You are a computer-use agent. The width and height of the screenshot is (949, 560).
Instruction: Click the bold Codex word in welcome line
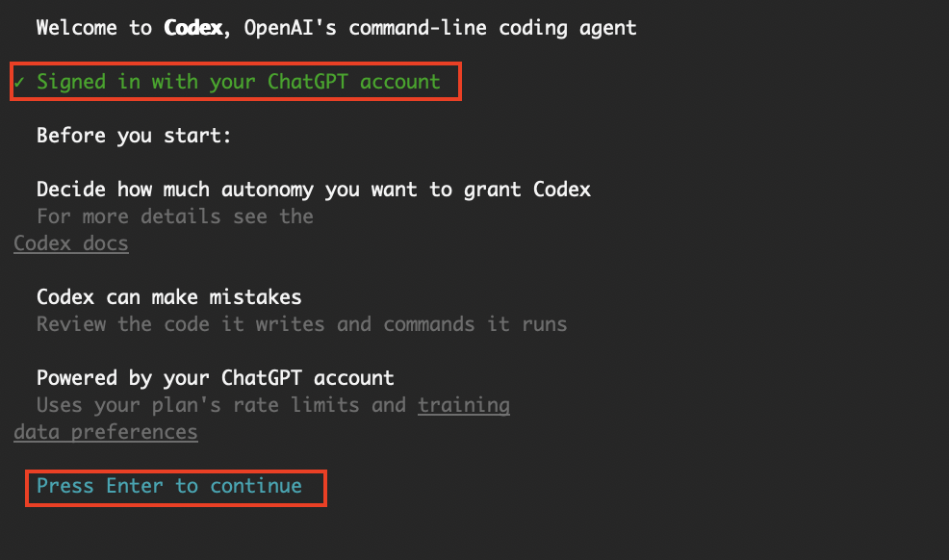(192, 28)
